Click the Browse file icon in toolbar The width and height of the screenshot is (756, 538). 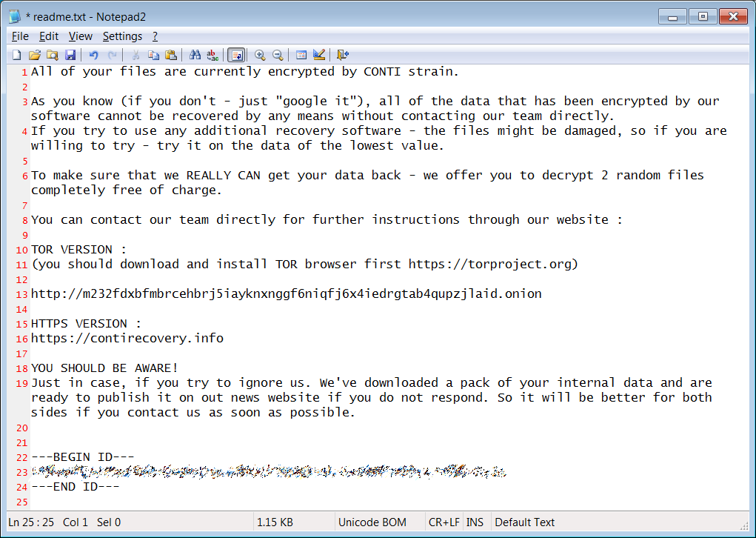(52, 55)
